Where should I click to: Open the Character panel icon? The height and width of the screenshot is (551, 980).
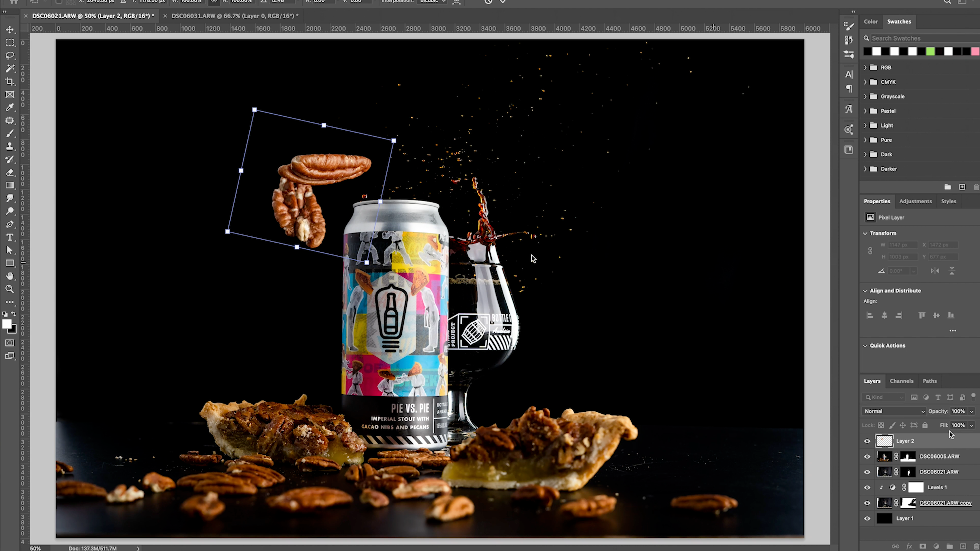[849, 75]
